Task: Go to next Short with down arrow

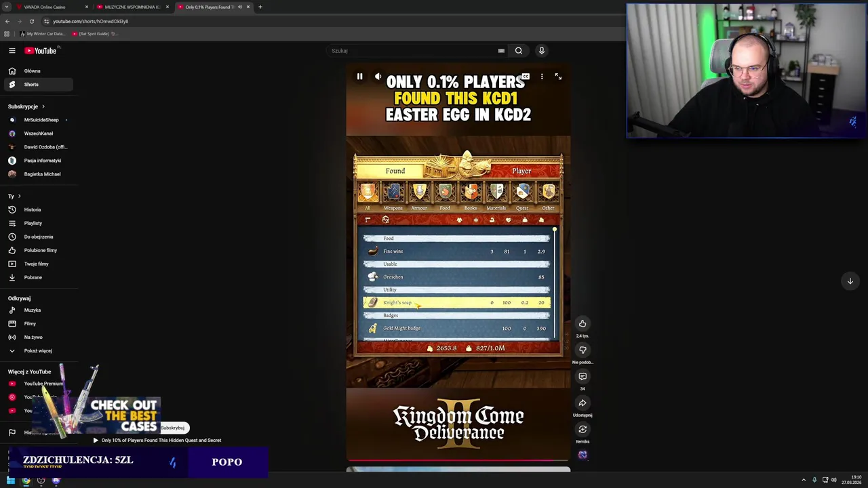Action: 850,281
